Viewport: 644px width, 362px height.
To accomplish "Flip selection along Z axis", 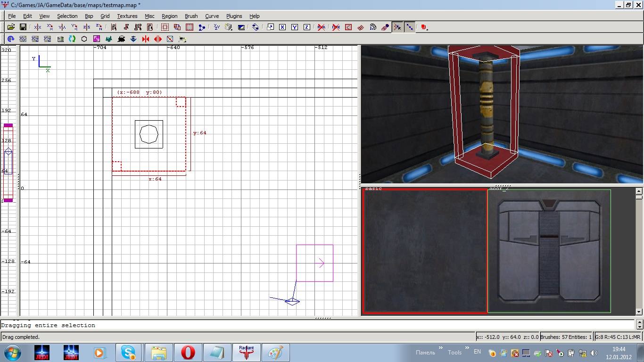I will point(87,27).
